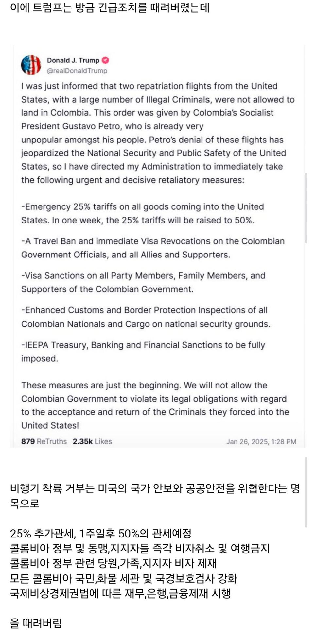Click the verified badge next to Trump's name

click(105, 60)
